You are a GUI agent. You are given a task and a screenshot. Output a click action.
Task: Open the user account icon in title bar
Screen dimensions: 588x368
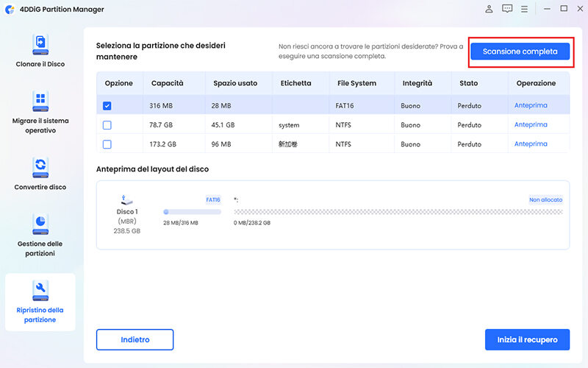(489, 9)
